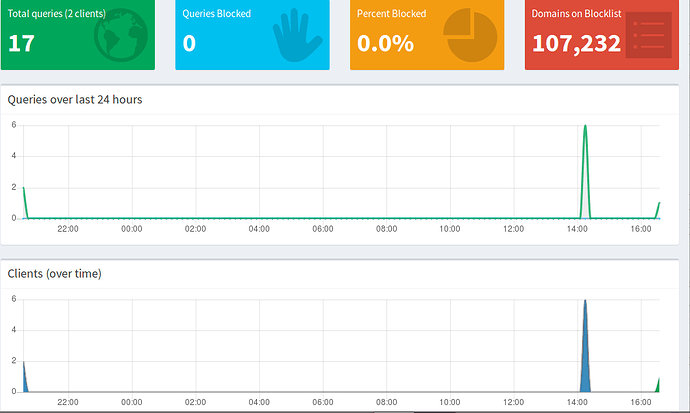Image resolution: width=690 pixels, height=413 pixels.
Task: Click the 22:00 label on the clients chart axis
Action: (68, 402)
